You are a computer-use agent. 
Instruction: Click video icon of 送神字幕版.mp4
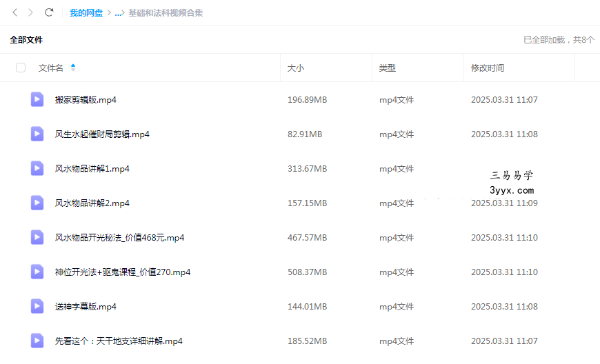click(x=37, y=306)
